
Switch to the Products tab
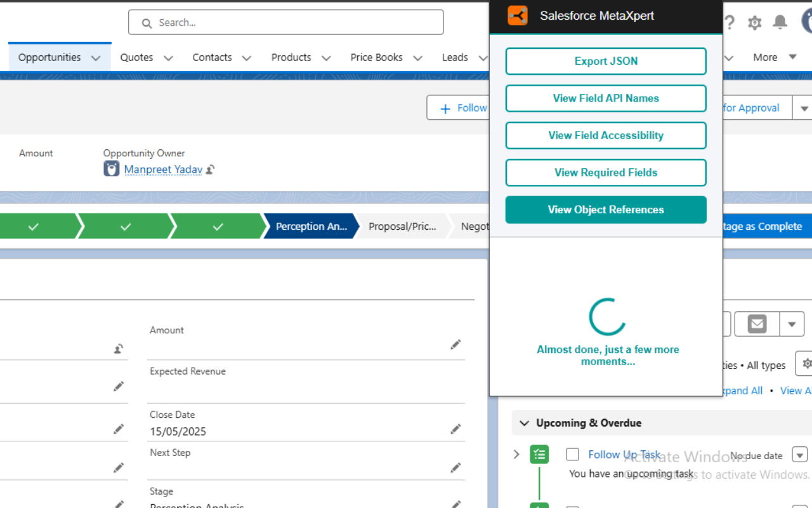[291, 57]
